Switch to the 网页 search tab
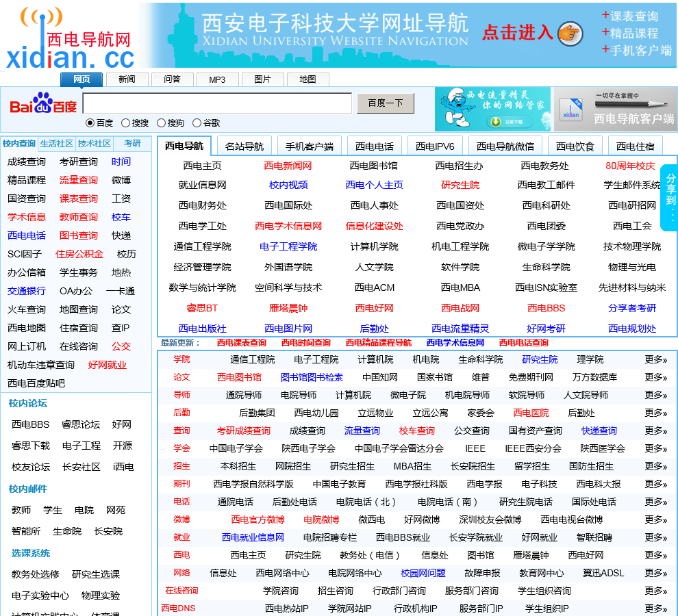Viewport: 678px width, 616px height. 81,79
